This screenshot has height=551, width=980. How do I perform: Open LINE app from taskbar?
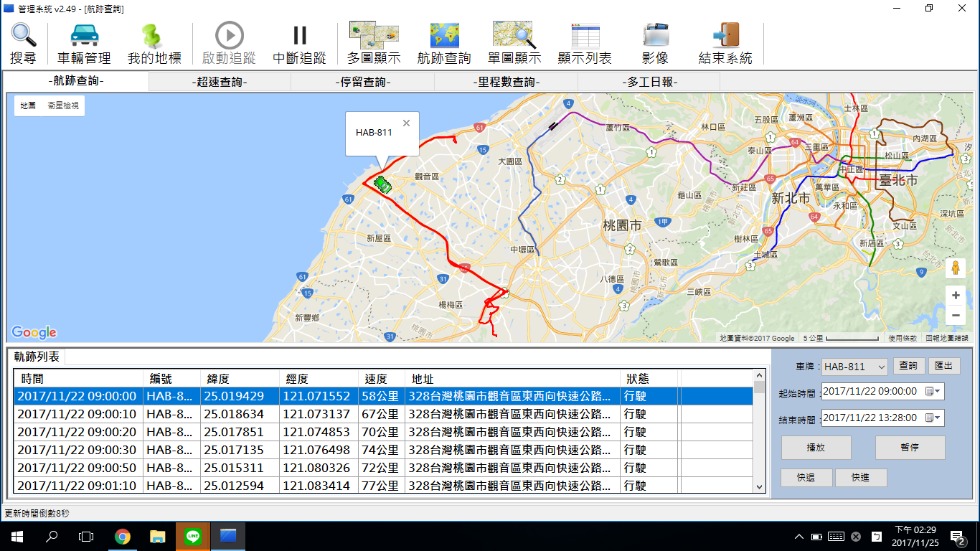(x=192, y=536)
